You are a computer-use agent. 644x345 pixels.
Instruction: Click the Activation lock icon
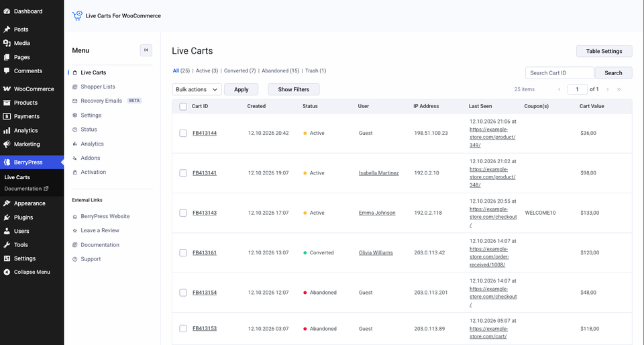point(74,172)
